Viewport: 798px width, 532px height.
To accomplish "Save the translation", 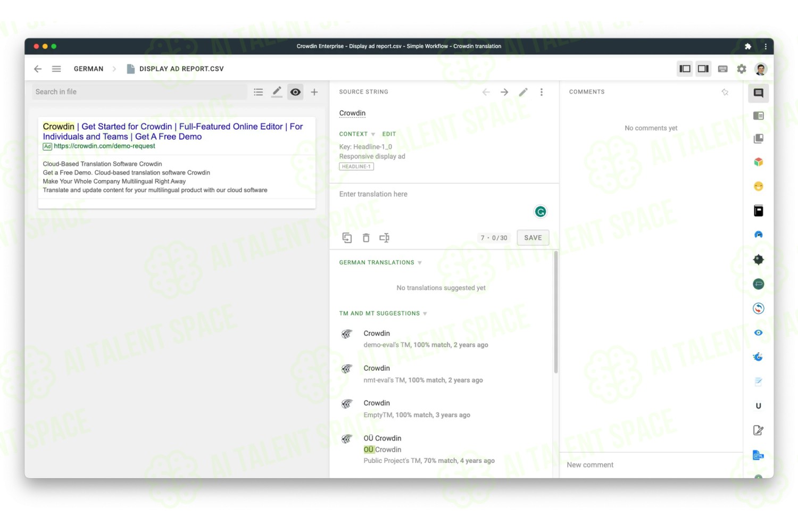I will pos(533,238).
